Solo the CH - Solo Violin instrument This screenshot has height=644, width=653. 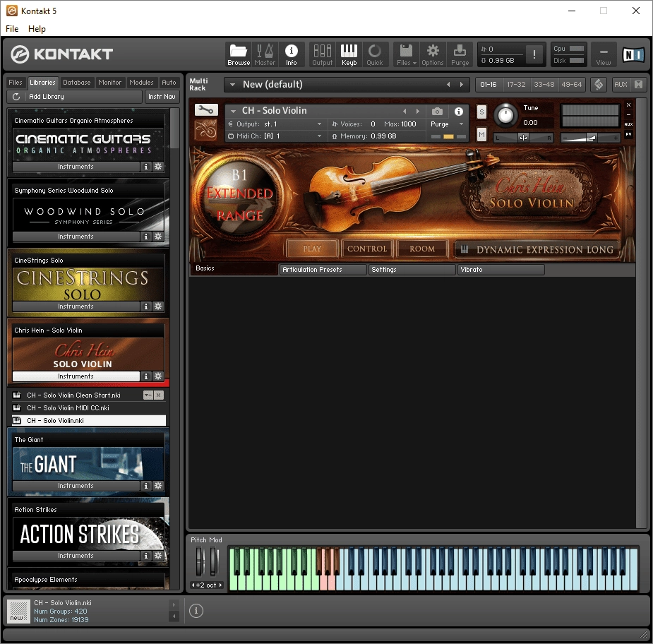point(481,112)
